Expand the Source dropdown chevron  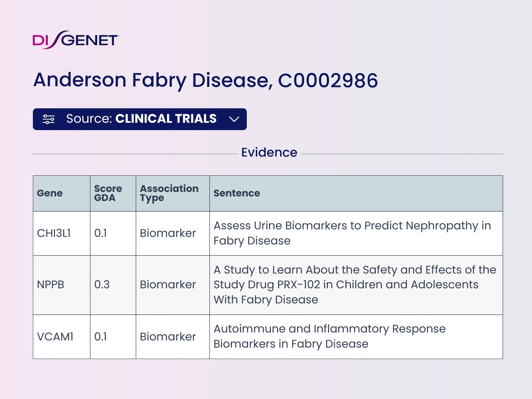[234, 119]
